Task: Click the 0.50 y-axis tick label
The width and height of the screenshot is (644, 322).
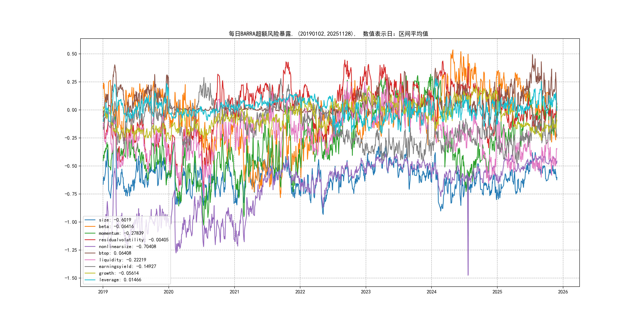Action: coord(72,54)
